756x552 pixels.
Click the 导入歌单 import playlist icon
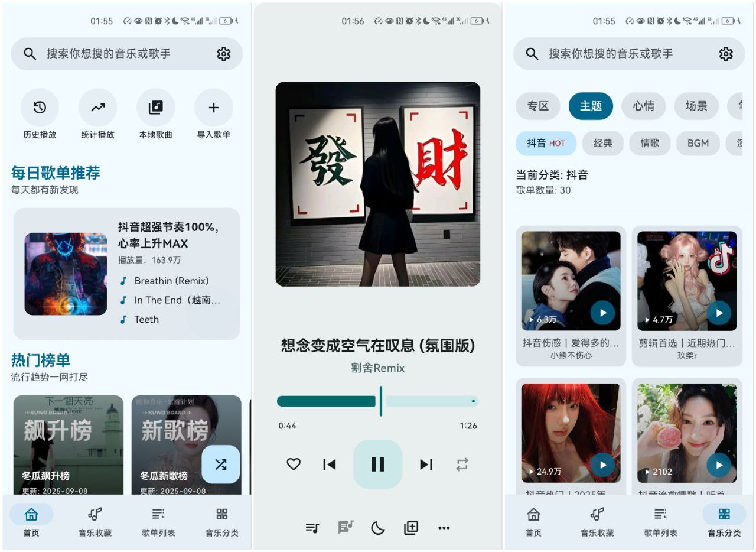point(213,108)
